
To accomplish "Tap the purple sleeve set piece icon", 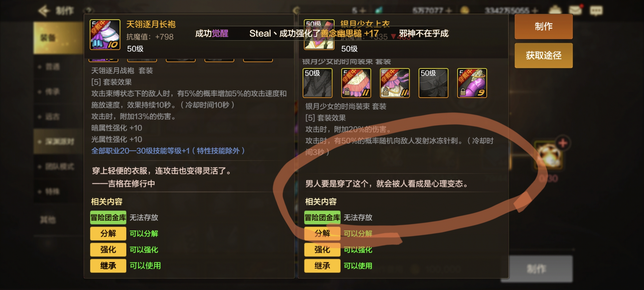I will click(472, 83).
